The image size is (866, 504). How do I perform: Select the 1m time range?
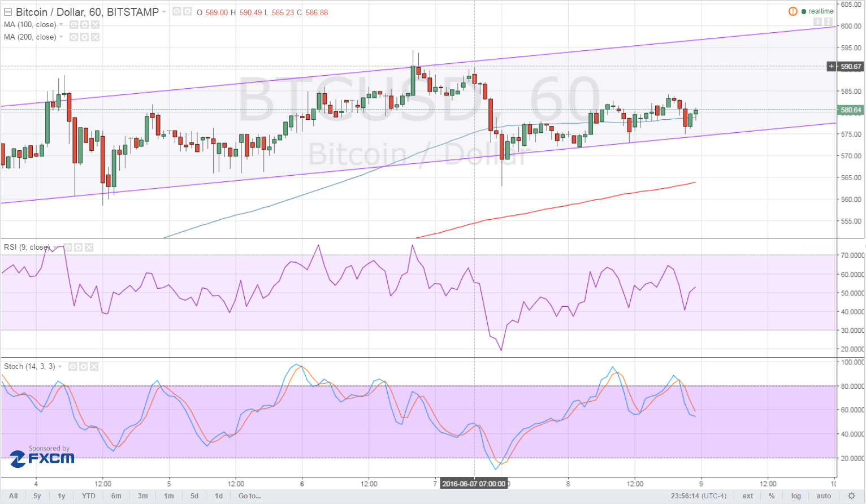tap(169, 496)
